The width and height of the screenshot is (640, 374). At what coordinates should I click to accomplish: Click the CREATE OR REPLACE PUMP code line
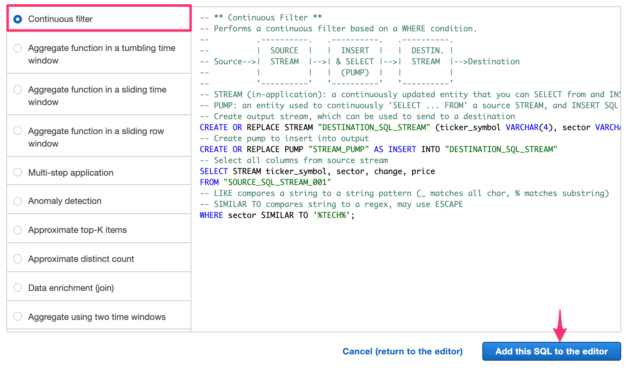coord(378,149)
